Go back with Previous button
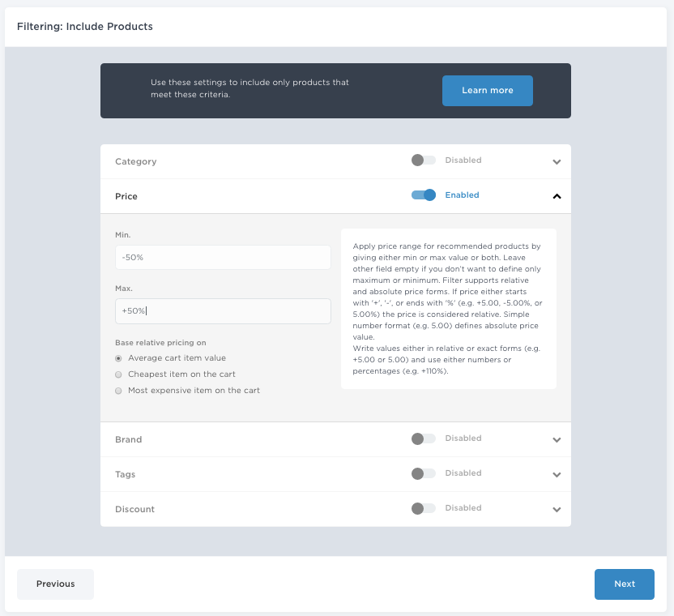Viewport: 674px width, 616px height. coord(55,584)
